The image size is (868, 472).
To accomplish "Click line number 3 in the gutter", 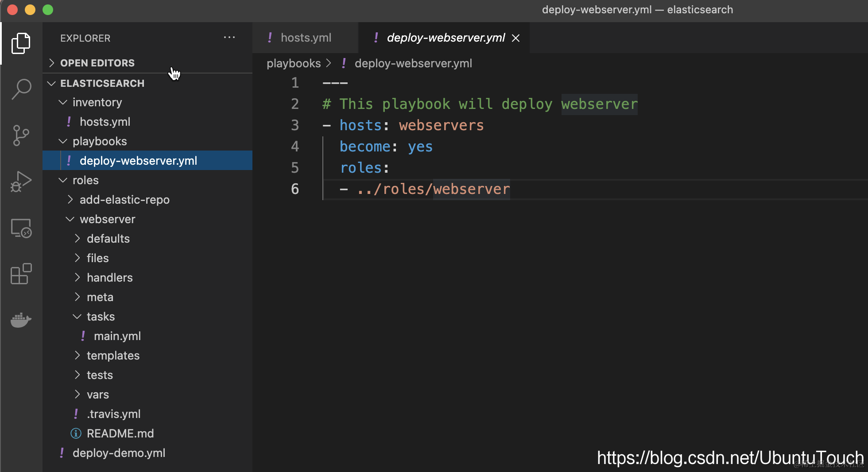I will click(x=295, y=125).
